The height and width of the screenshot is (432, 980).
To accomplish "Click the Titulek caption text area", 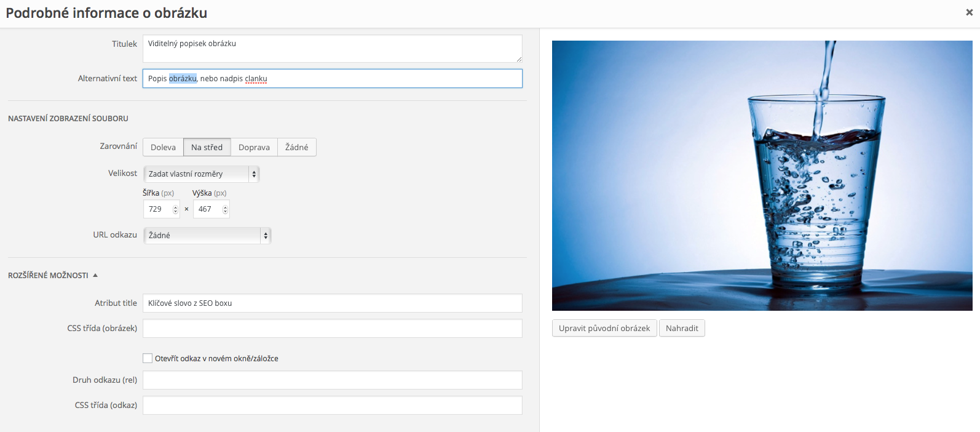I will click(x=332, y=49).
